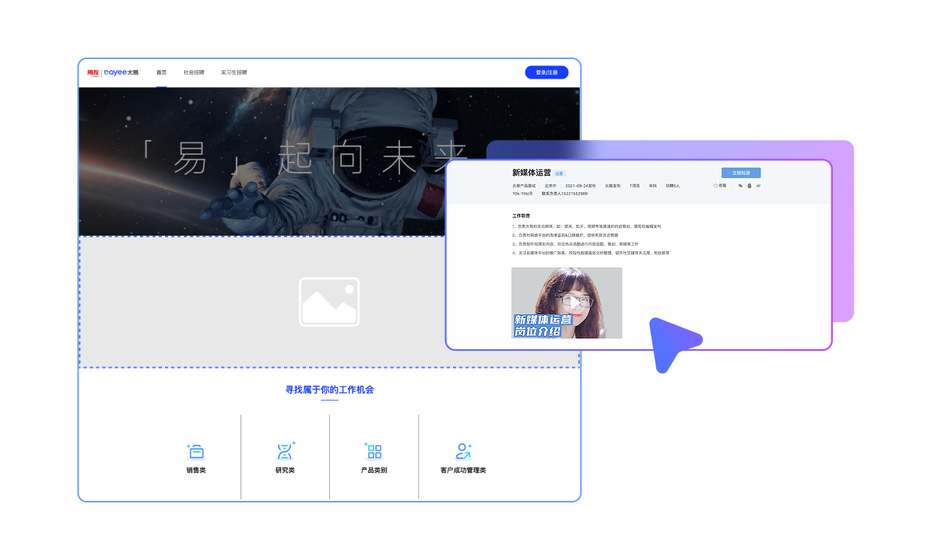Image resolution: width=934 pixels, height=560 pixels.
Task: Switch to 社会招聘 tab
Action: [x=194, y=72]
